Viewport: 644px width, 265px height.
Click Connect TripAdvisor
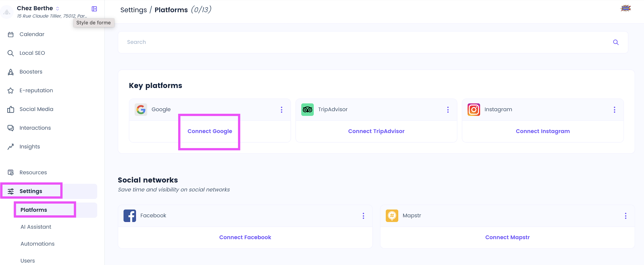(x=376, y=131)
